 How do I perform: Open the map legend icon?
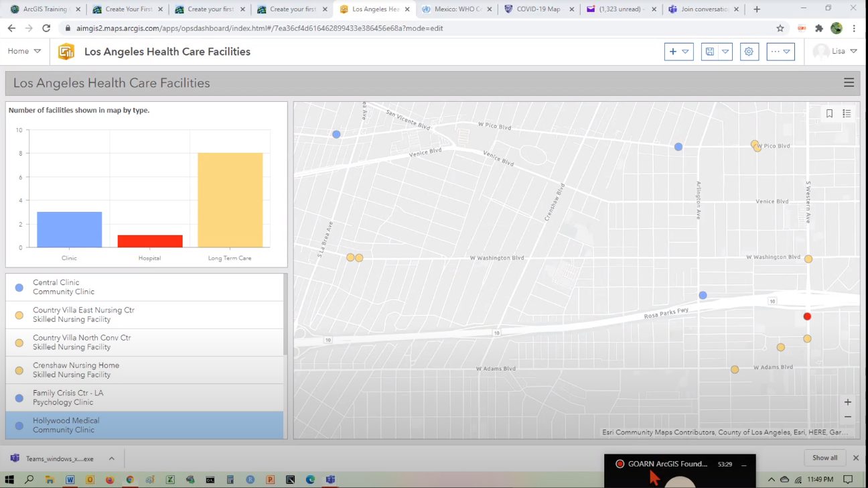(x=847, y=114)
